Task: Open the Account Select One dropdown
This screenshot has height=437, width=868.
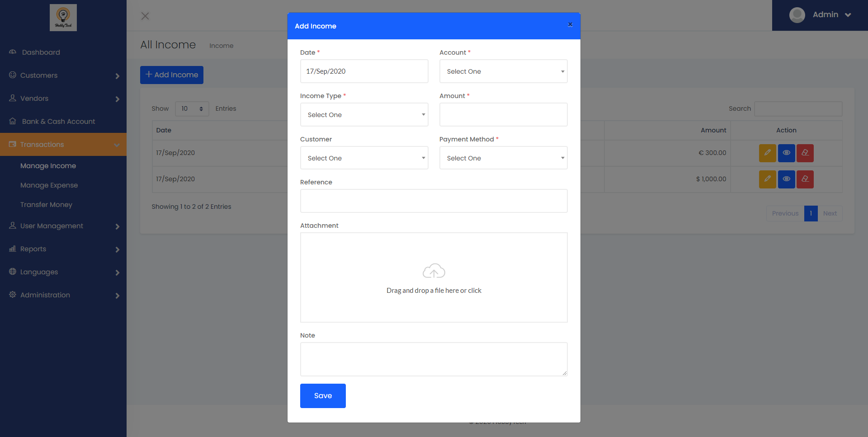Action: [503, 71]
